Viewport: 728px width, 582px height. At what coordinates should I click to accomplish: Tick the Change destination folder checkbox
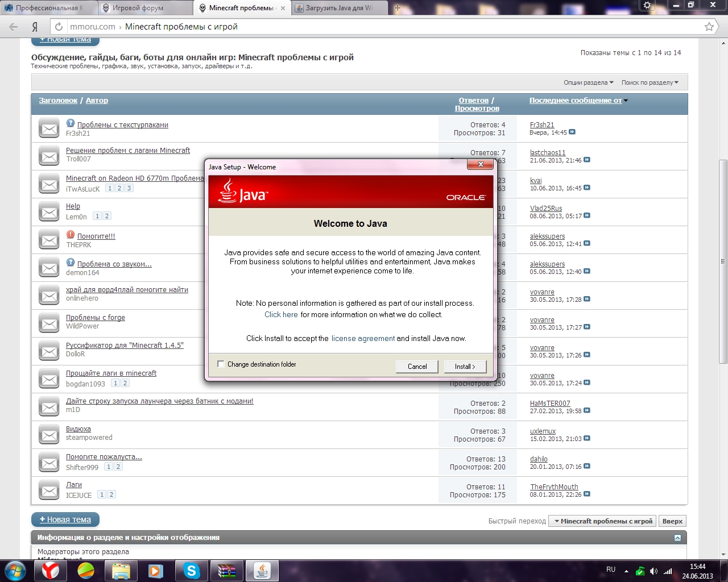[x=221, y=364]
